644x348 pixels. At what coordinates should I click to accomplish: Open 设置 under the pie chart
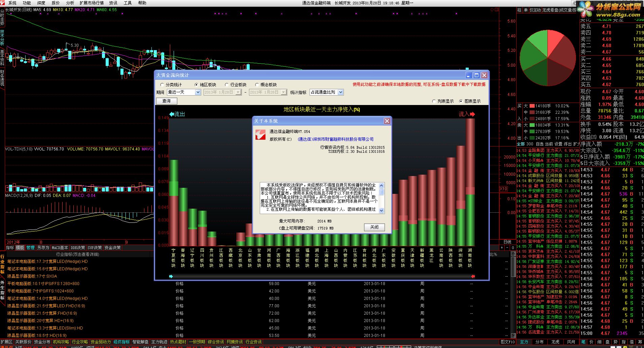coord(558,144)
